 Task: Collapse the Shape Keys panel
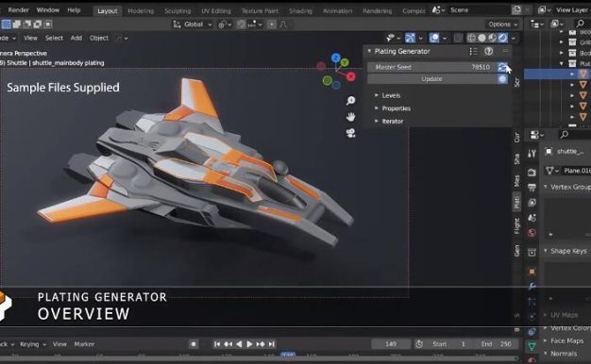click(546, 251)
